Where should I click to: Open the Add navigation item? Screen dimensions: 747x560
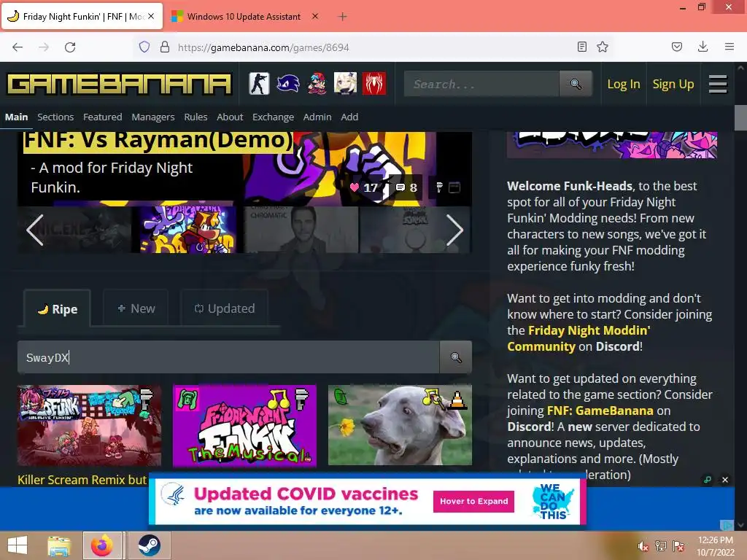(349, 117)
